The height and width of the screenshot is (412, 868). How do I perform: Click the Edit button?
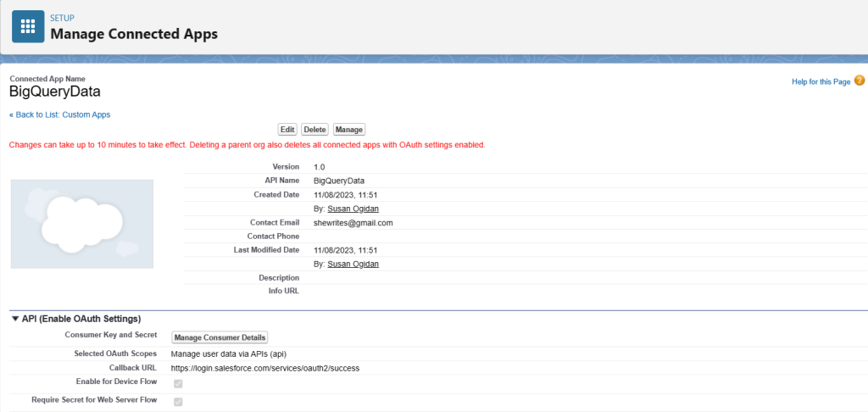(287, 130)
